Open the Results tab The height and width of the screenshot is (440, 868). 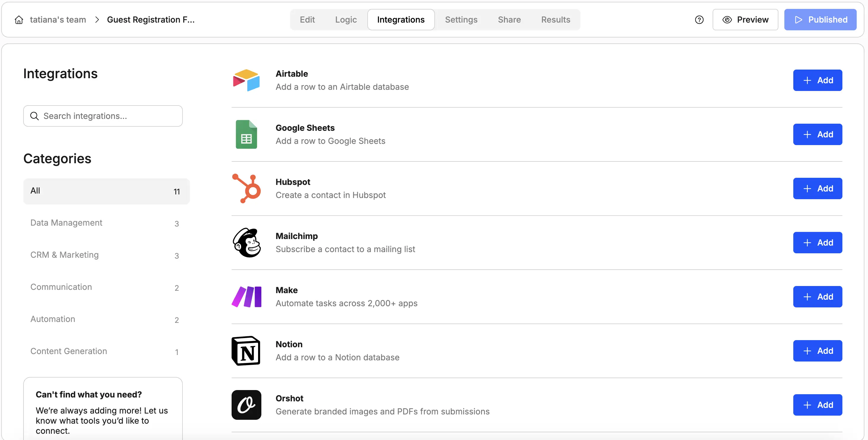[556, 20]
